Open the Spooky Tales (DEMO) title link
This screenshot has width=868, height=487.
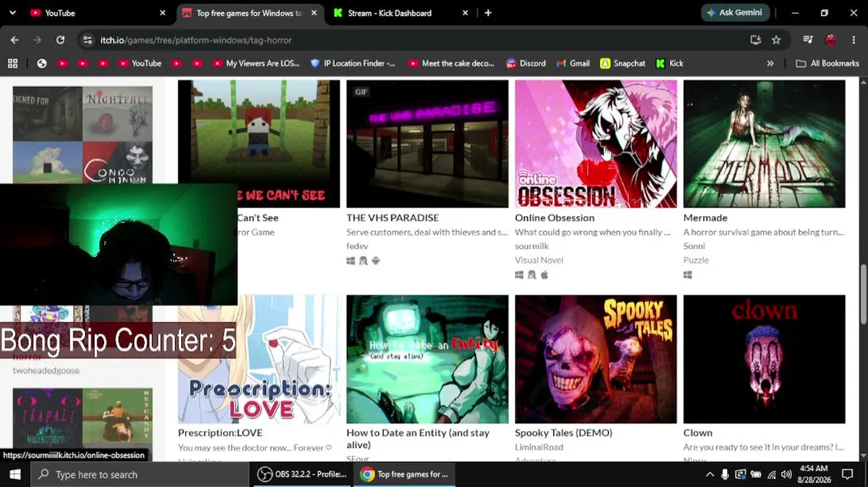pyautogui.click(x=564, y=433)
